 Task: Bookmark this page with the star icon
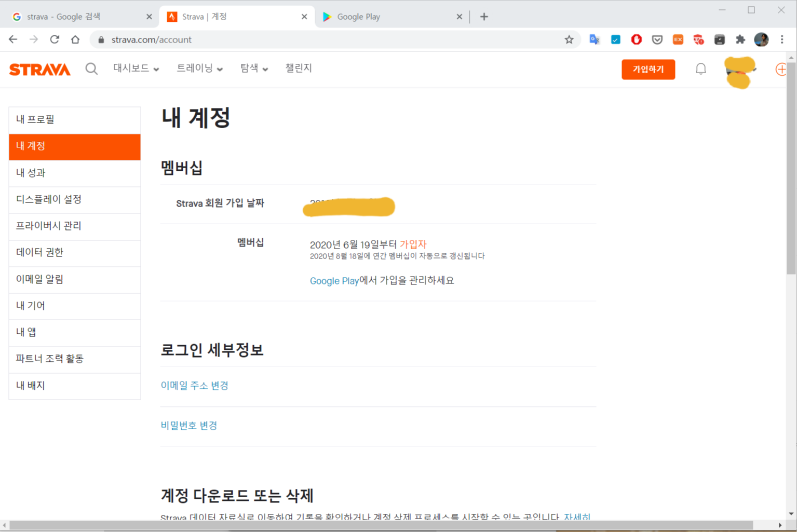(x=569, y=39)
